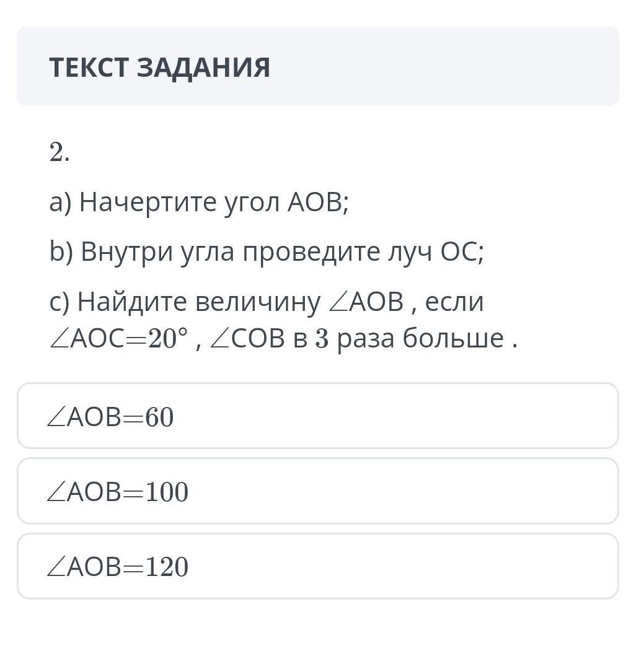Click the number 100 in second answer
Screen dimensions: 644x646
coord(166,493)
